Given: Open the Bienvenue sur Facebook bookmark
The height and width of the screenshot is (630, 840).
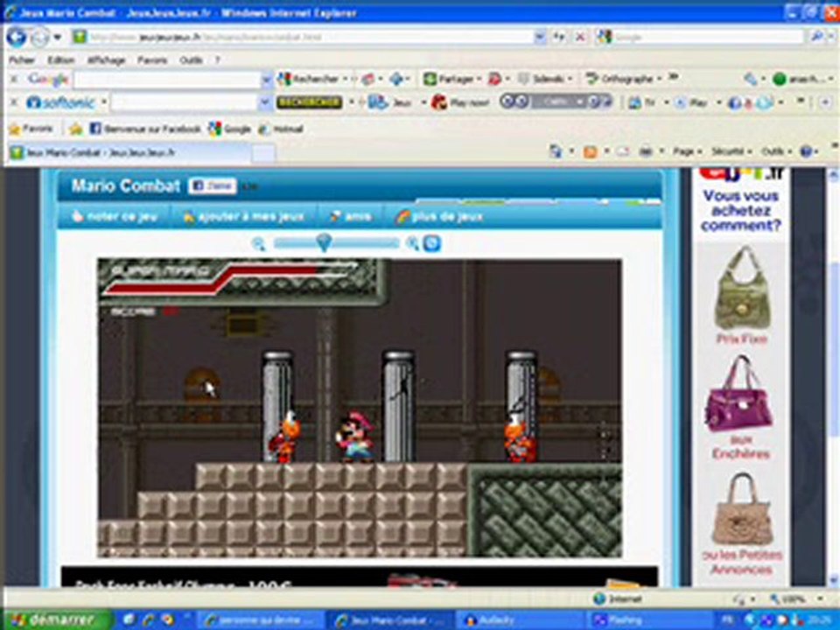Looking at the screenshot, I should (x=144, y=129).
